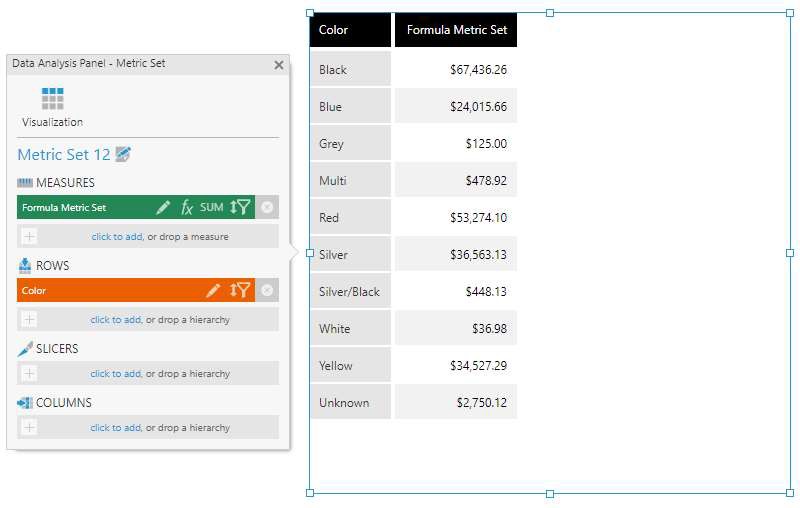The height and width of the screenshot is (508, 800).
Task: Click 'click to add' link under Slicers
Action: pyautogui.click(x=115, y=374)
